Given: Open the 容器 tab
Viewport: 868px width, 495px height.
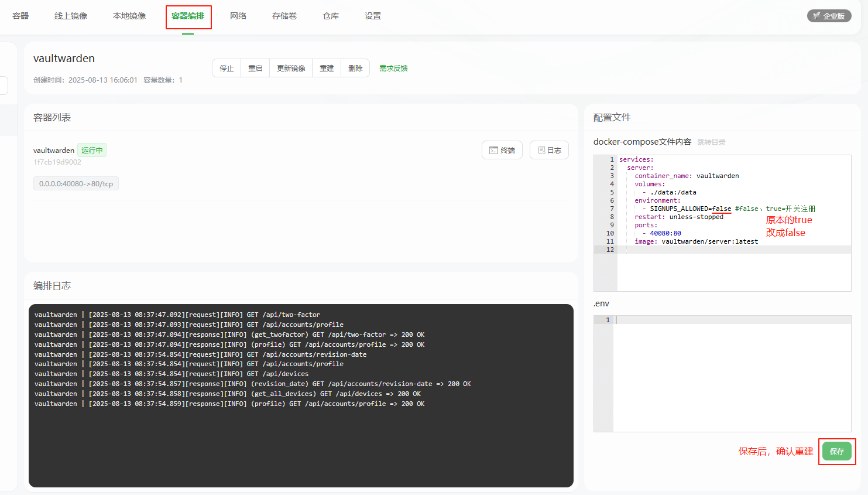Looking at the screenshot, I should pos(20,16).
